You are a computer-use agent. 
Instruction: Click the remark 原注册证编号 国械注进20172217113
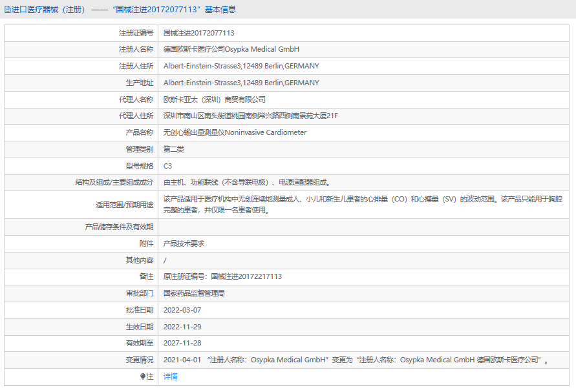(222, 277)
